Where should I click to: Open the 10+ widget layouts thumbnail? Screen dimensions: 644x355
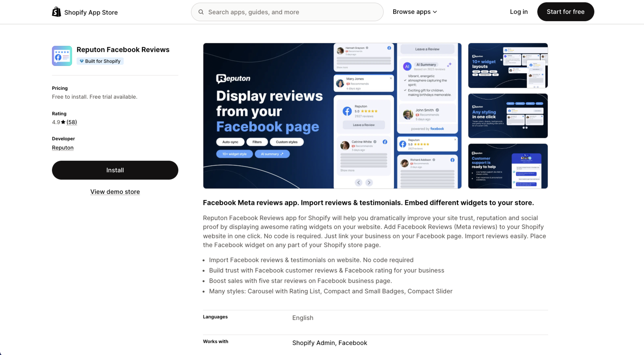pyautogui.click(x=508, y=65)
